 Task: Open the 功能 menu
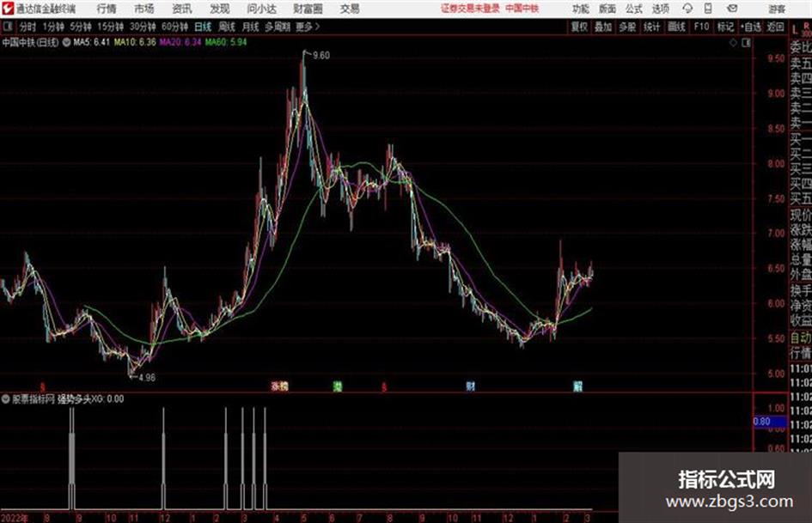pos(581,9)
